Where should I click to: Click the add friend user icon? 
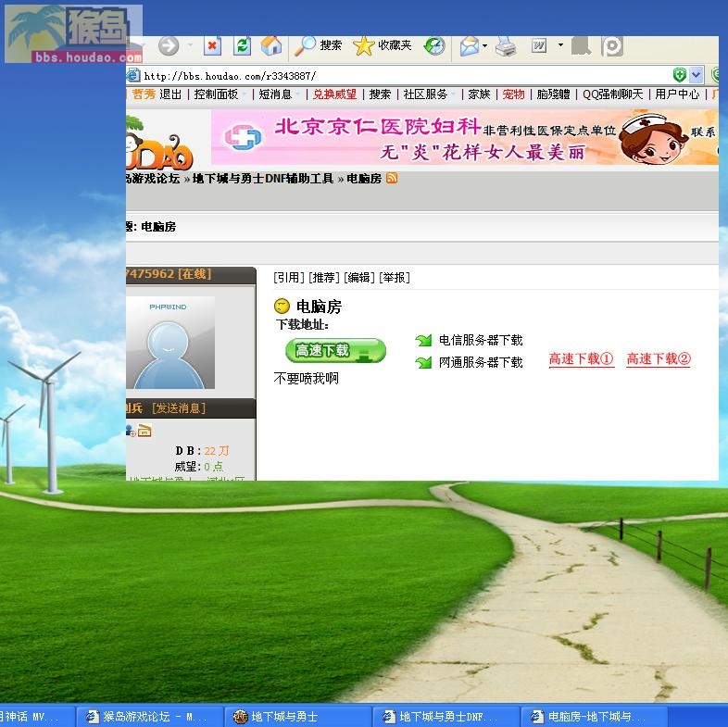point(131,432)
